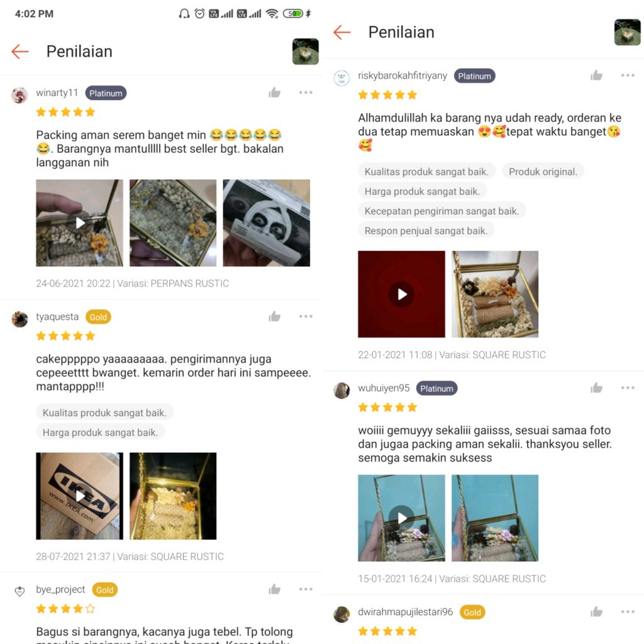Screen dimensions: 644x644
Task: Open more options on tyaquesta's review
Action: 306,316
